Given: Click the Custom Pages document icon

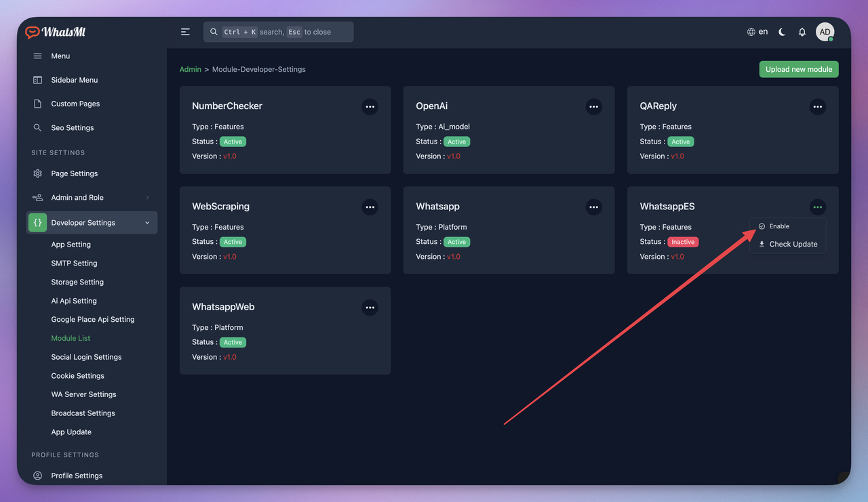Looking at the screenshot, I should click(x=37, y=104).
